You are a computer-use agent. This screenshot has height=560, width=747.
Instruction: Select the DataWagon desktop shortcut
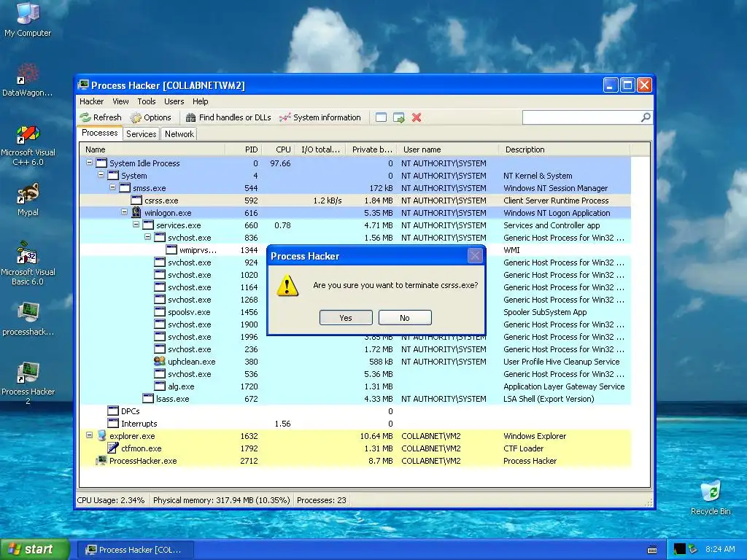coord(28,79)
